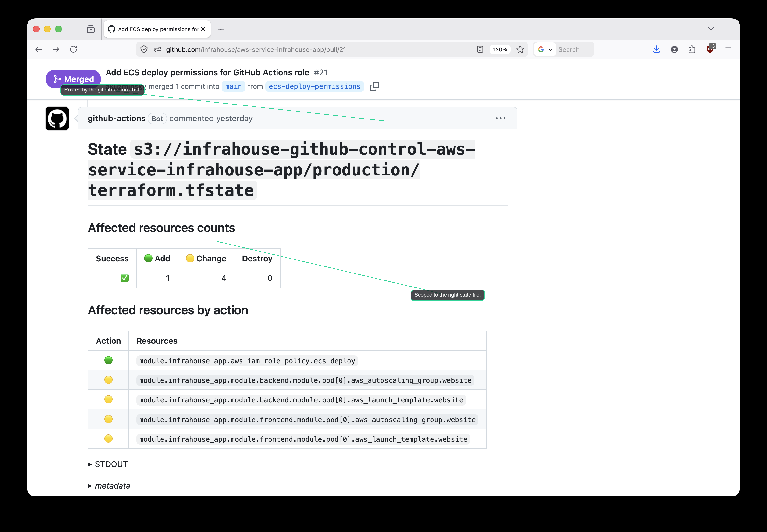Open the downloads panel
The height and width of the screenshot is (532, 767).
tap(657, 49)
